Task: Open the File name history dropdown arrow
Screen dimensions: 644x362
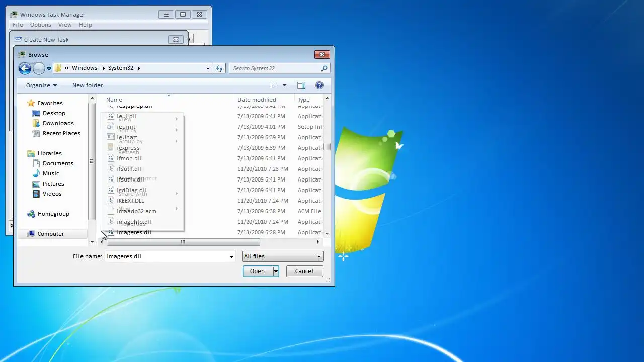Action: [231, 257]
